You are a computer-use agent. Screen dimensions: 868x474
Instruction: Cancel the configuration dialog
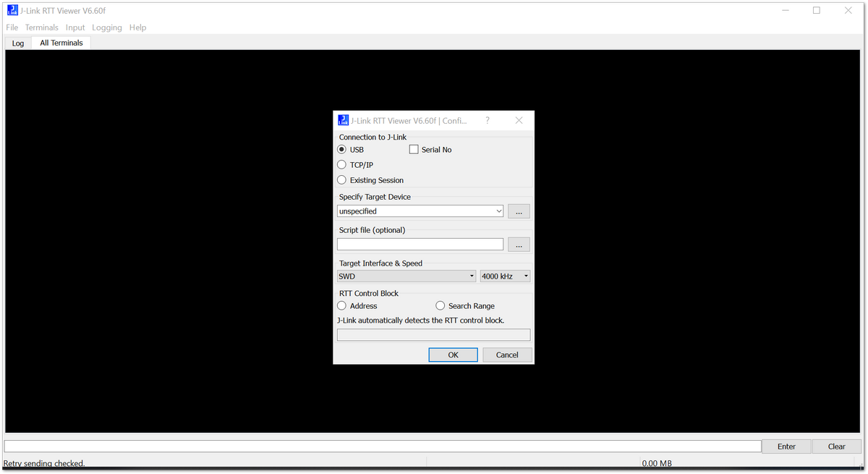tap(507, 355)
